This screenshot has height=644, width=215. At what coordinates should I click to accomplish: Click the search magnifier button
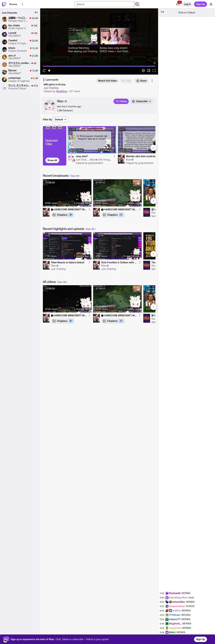point(137,4)
